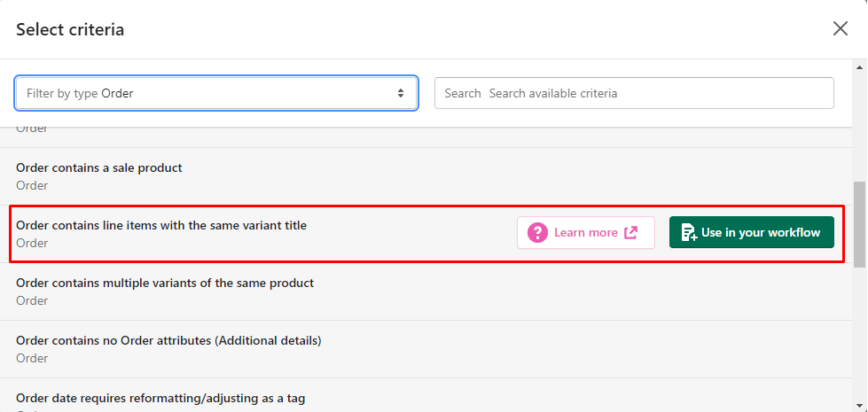Click the workflow add icon on green button
Image resolution: width=868 pixels, height=412 pixels.
[x=689, y=233]
